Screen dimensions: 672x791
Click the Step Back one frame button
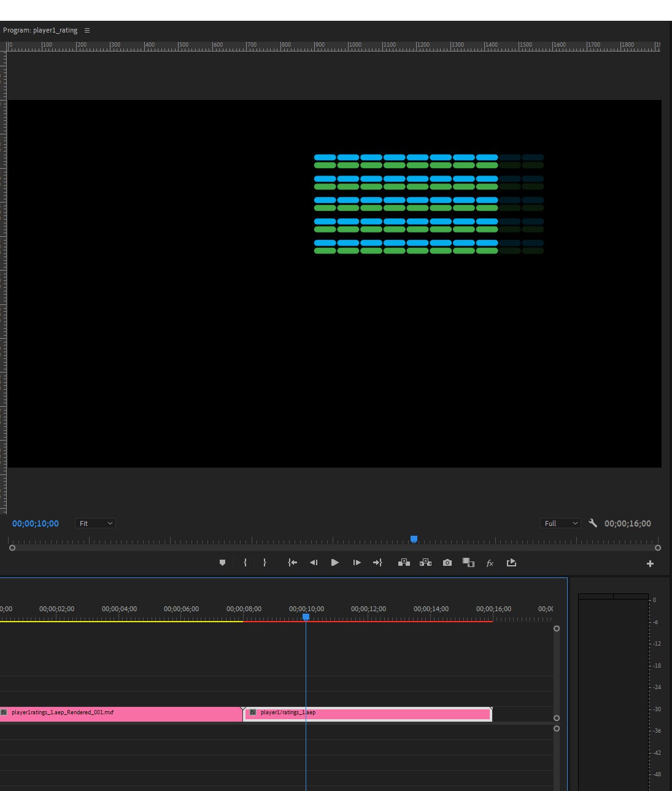click(x=314, y=562)
